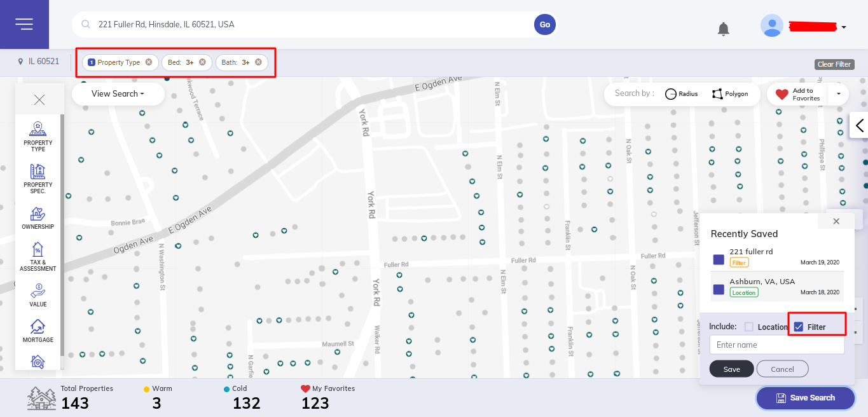868x417 pixels.
Task: Open the hamburger main menu
Action: point(24,24)
